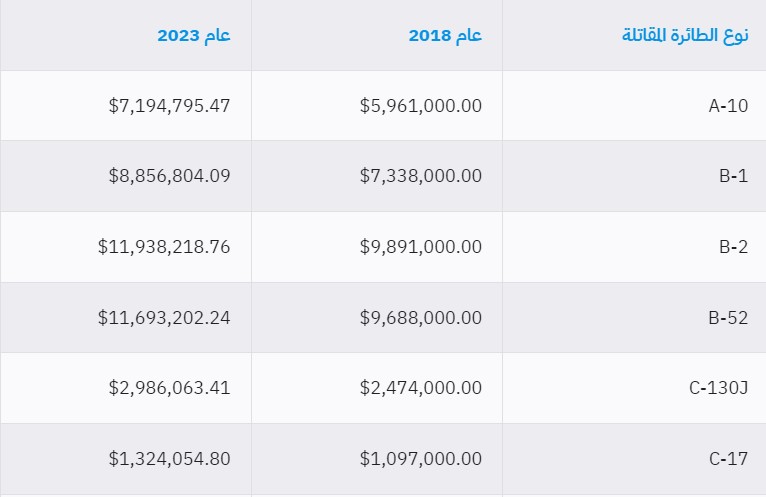The height and width of the screenshot is (497, 766).
Task: Select the B-2 aircraft cell
Action: (733, 247)
